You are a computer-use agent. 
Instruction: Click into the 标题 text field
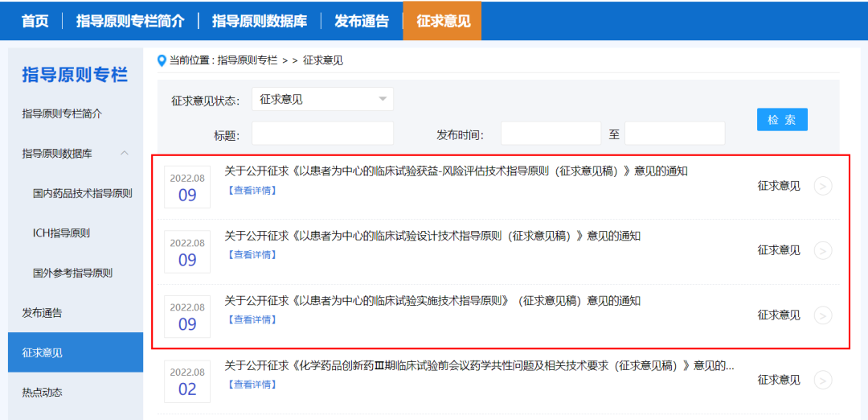tap(322, 134)
